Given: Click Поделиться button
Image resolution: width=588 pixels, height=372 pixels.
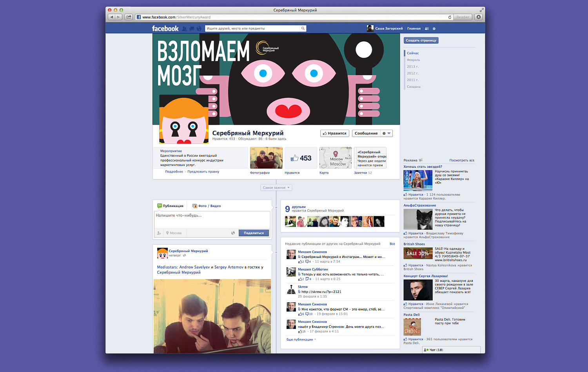Looking at the screenshot, I should click(254, 233).
